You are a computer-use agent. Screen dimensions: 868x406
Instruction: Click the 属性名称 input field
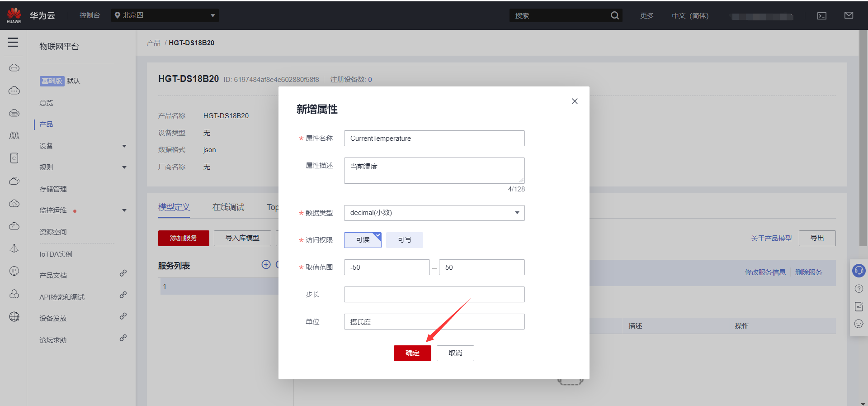coord(434,139)
